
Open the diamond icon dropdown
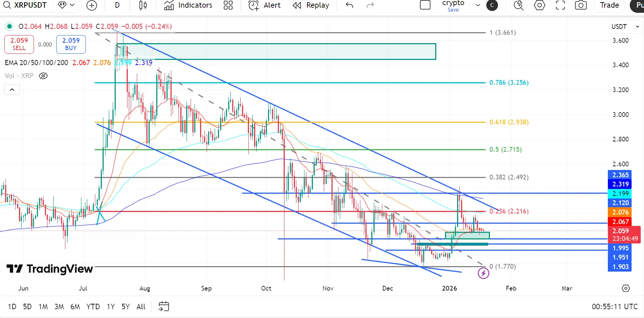tap(67, 5)
